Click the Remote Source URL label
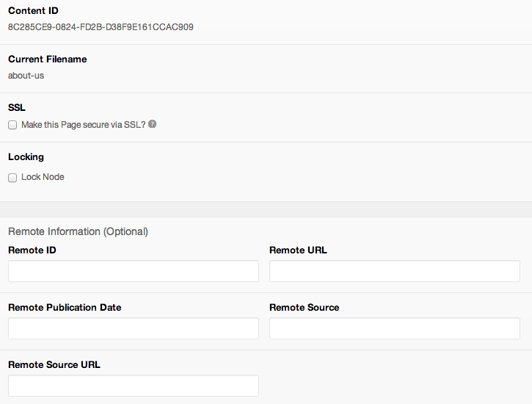 coord(54,364)
